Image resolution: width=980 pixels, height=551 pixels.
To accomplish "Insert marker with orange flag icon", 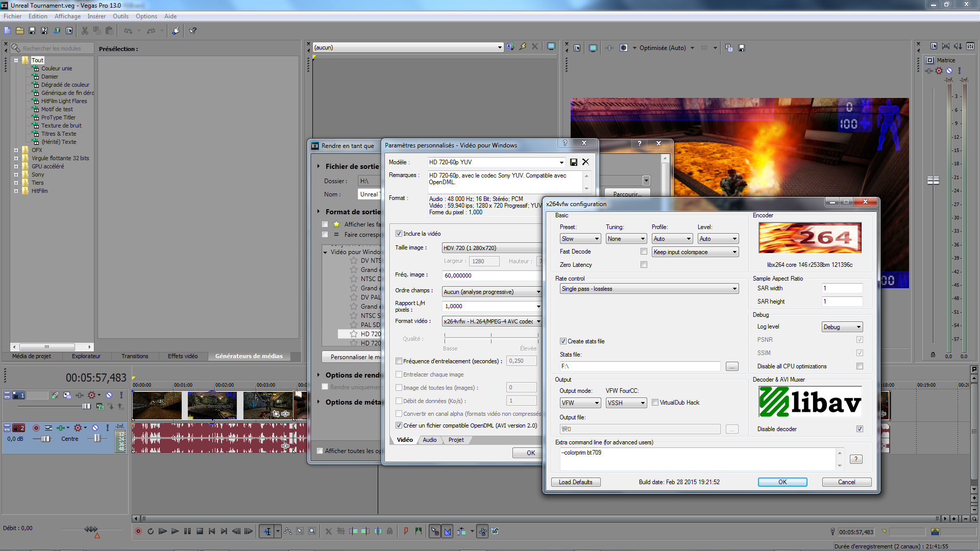I will point(406,531).
